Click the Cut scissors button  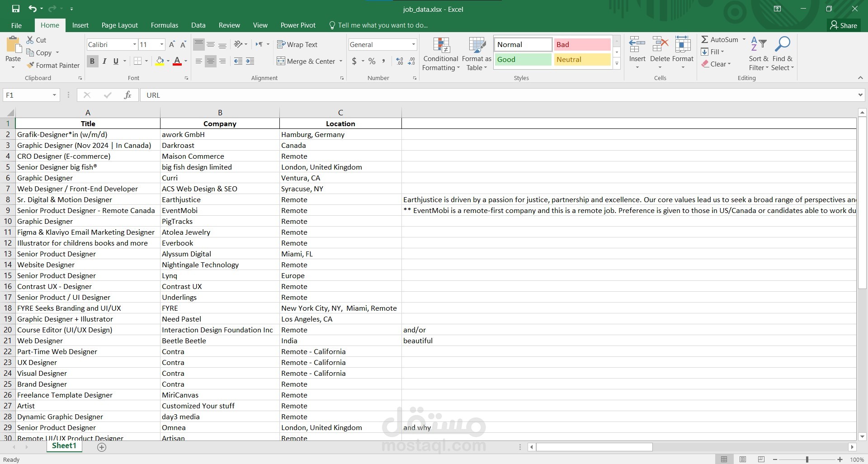click(x=36, y=40)
